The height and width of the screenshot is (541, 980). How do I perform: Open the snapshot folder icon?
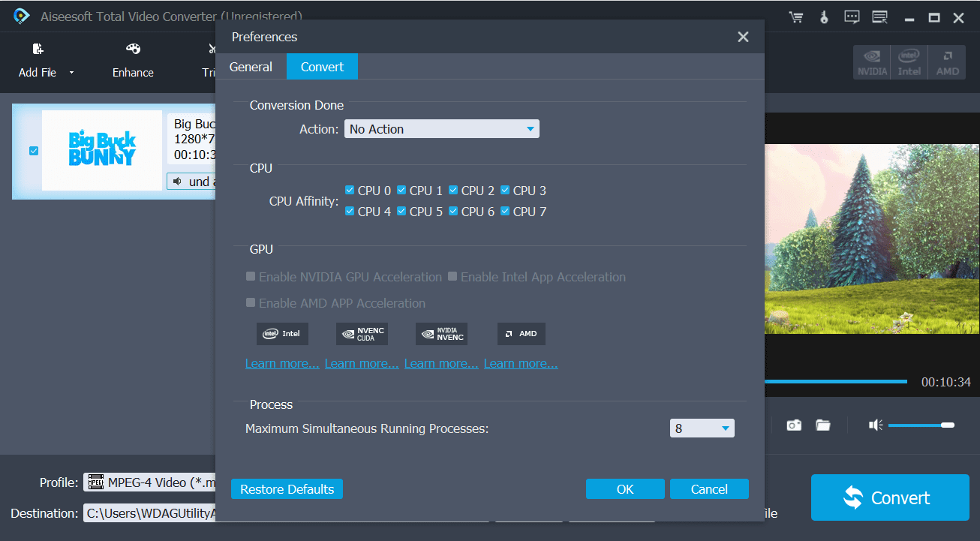(823, 425)
